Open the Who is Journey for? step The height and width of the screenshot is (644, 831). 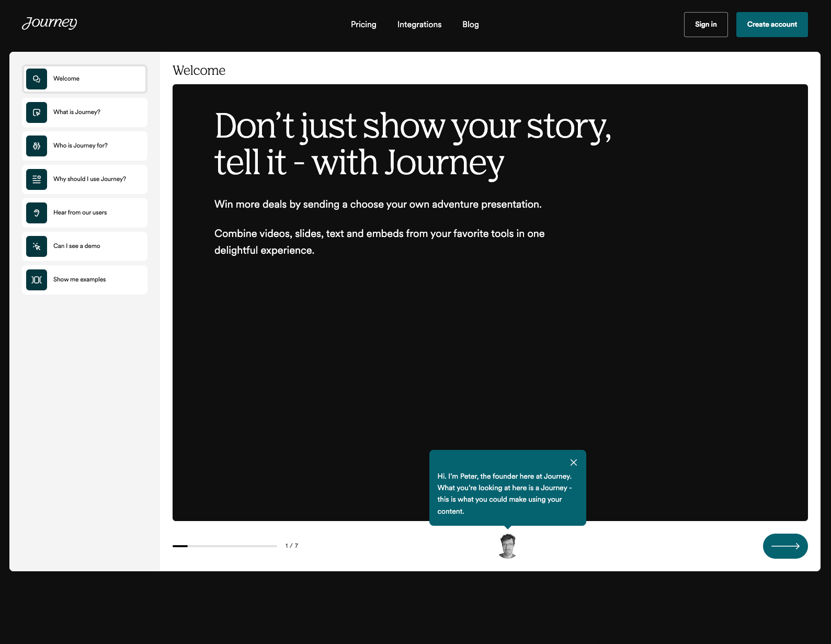85,146
